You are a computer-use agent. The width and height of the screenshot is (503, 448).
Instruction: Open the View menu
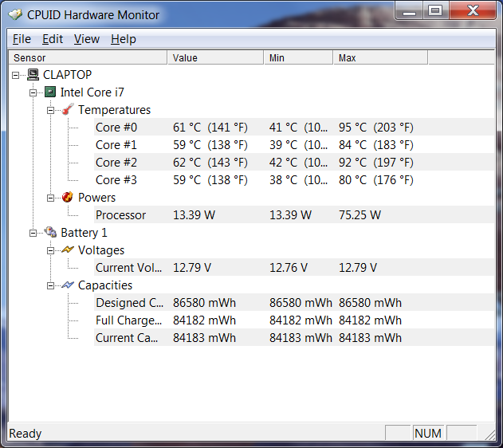(x=87, y=39)
